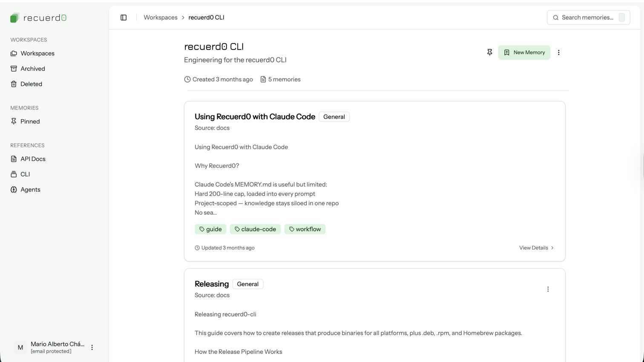Open the Using Recuerd0 with Claude Code memory title

pyautogui.click(x=255, y=117)
